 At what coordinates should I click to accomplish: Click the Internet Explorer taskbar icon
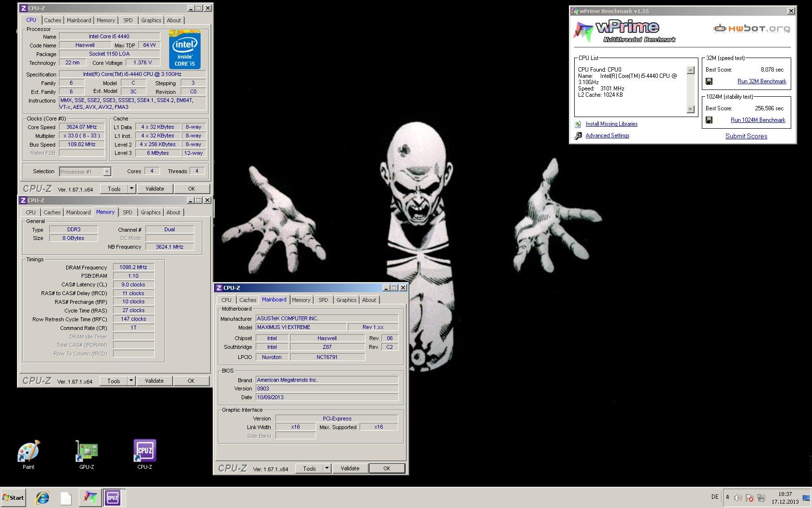[x=43, y=497]
